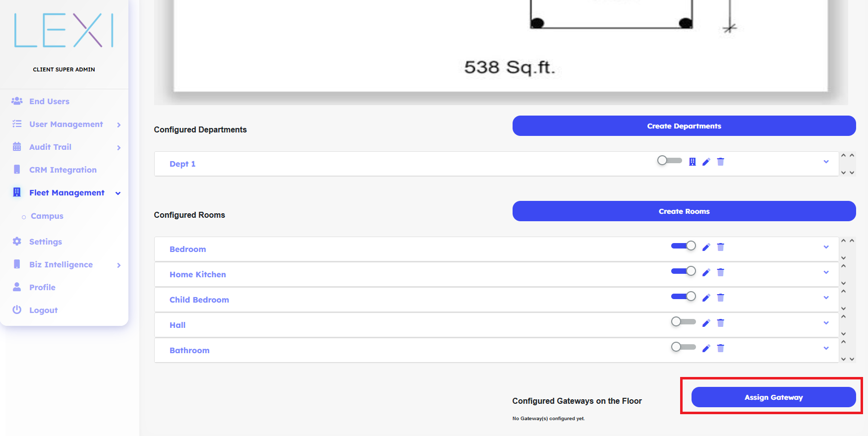Edit the Hall room with pencil icon
The width and height of the screenshot is (868, 436).
coord(706,323)
